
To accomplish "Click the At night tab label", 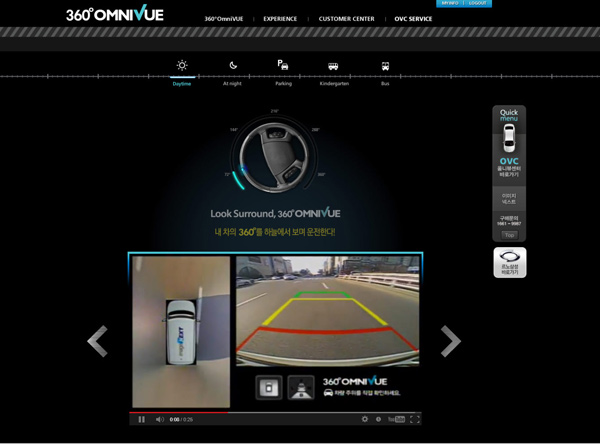I will point(232,83).
